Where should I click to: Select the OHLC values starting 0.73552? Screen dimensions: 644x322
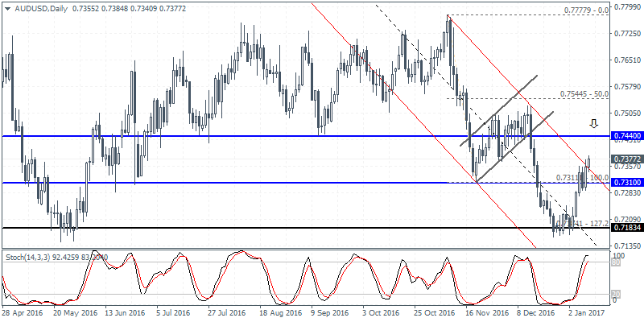point(129,8)
